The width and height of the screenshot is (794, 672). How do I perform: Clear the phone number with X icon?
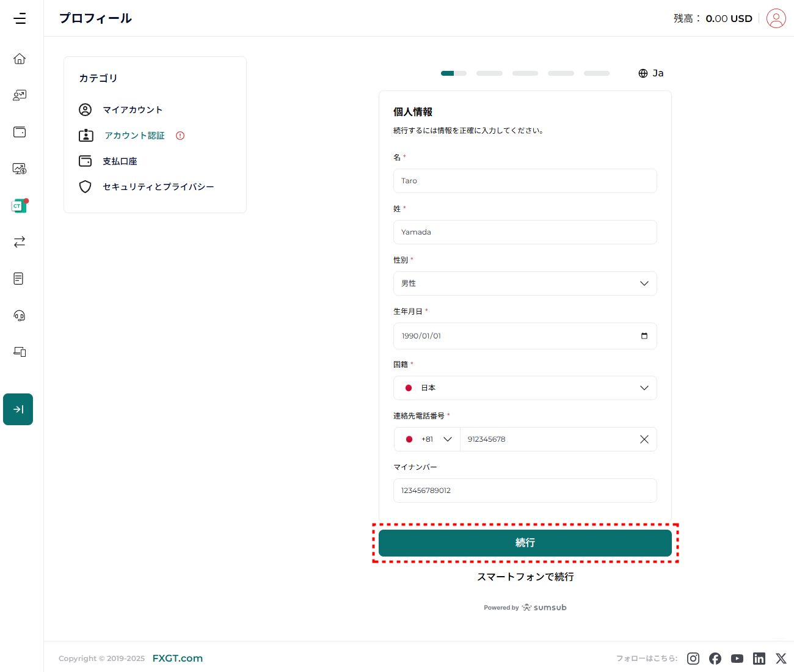point(644,439)
